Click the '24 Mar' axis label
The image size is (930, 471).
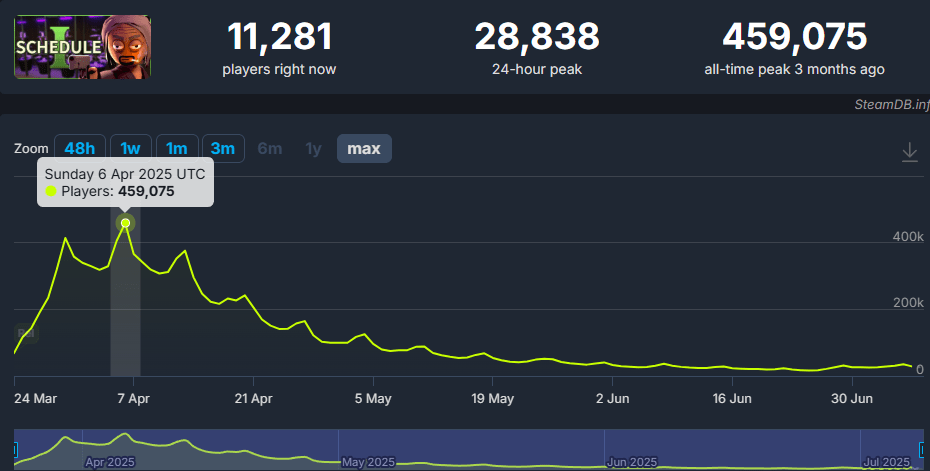tap(36, 399)
